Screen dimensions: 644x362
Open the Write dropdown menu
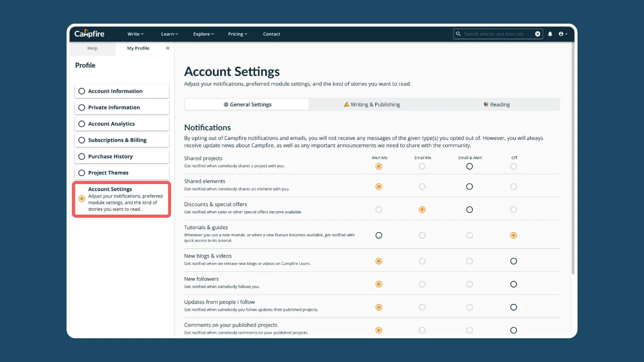coord(135,34)
